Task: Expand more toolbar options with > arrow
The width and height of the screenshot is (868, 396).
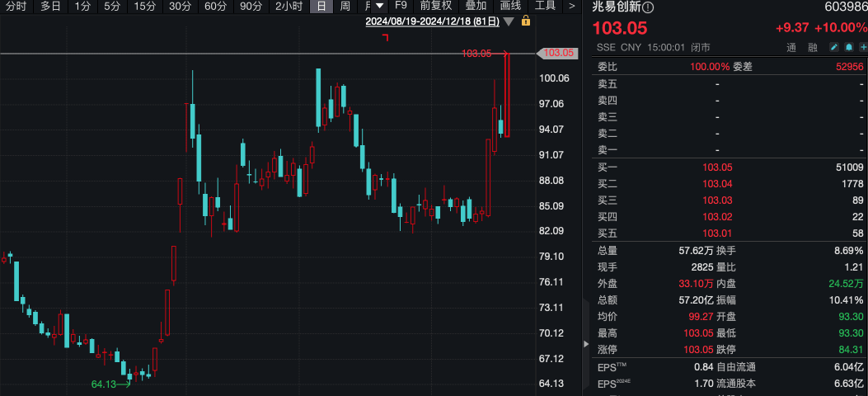Action: [572, 7]
